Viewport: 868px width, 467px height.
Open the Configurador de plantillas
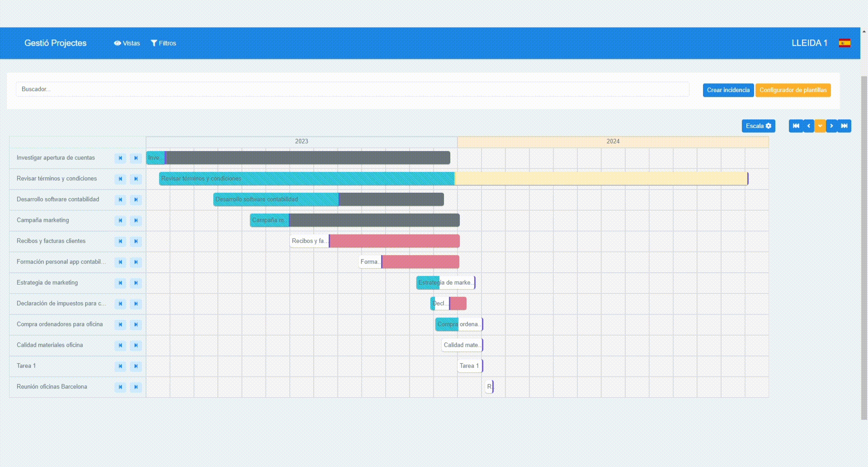(x=793, y=90)
